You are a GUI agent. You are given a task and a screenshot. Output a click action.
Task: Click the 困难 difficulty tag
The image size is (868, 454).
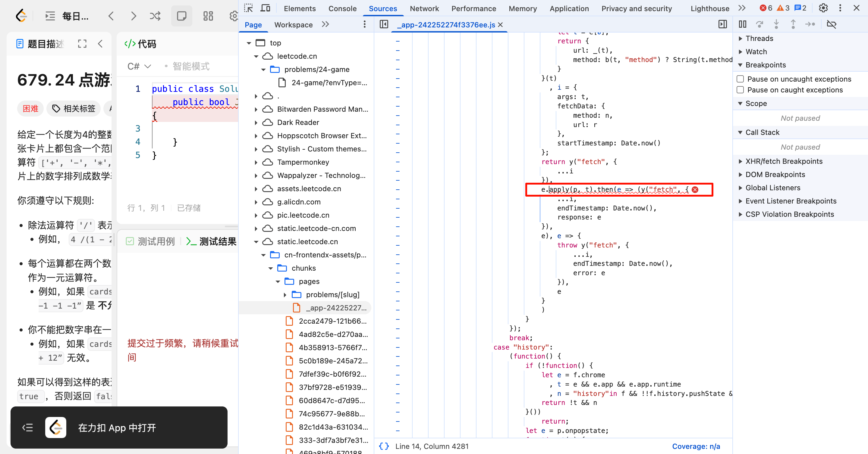tap(30, 108)
